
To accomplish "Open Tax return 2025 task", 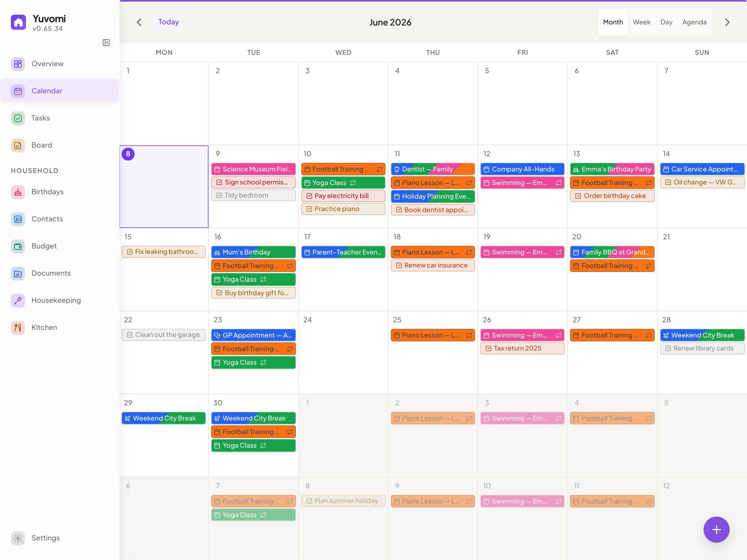I will coord(522,348).
